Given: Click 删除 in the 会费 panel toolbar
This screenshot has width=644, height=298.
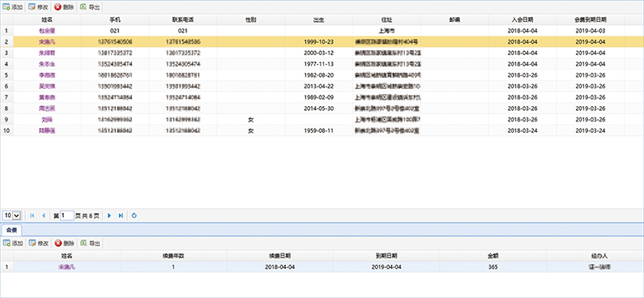Looking at the screenshot, I should tap(65, 244).
